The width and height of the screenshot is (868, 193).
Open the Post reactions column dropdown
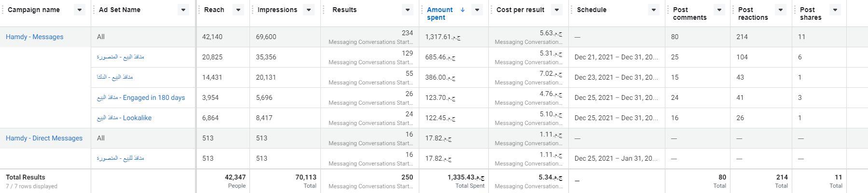coord(780,10)
